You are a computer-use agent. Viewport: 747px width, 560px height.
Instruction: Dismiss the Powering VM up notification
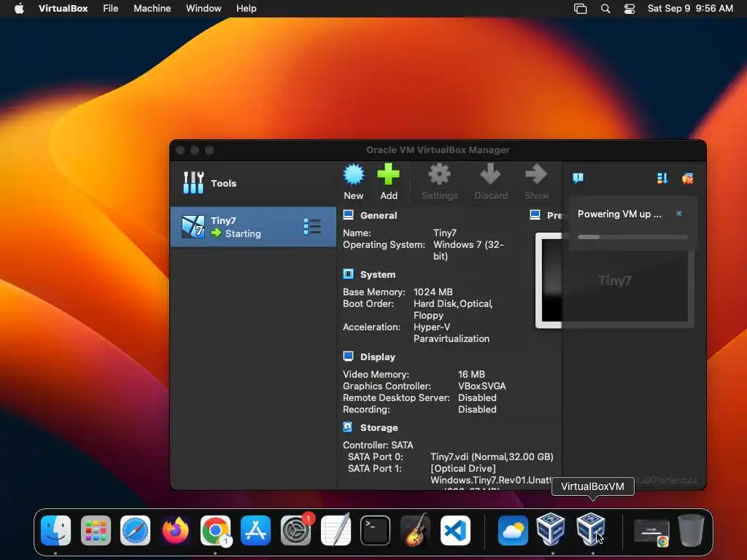coord(679,214)
